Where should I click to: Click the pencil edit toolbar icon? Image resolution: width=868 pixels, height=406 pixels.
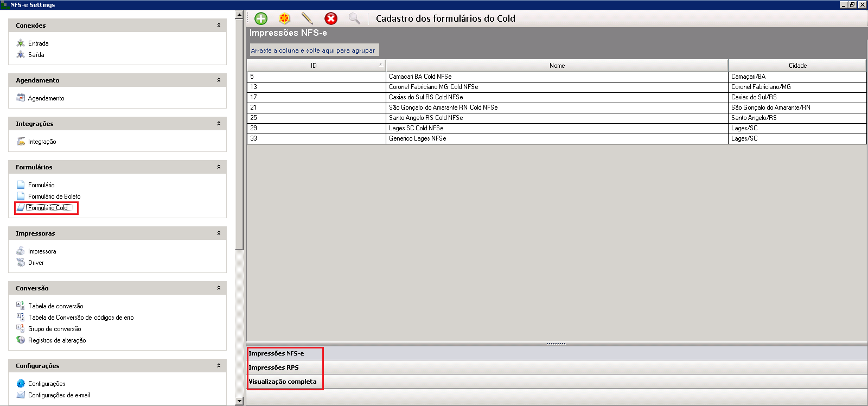click(x=307, y=18)
